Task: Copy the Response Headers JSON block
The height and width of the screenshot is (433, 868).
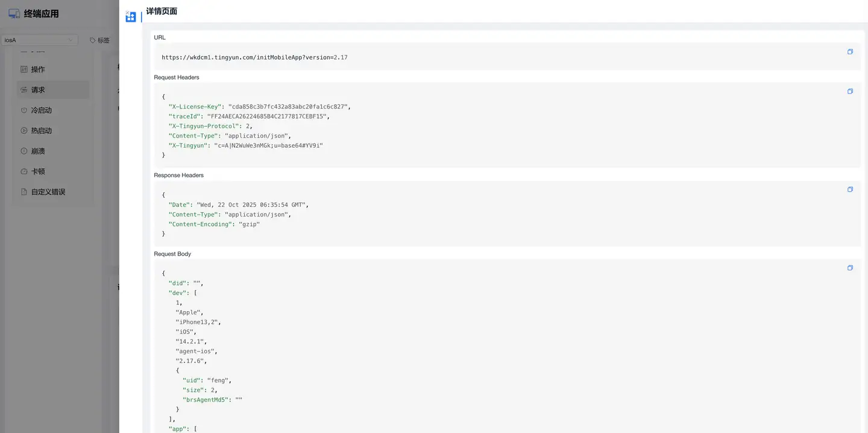Action: coord(850,189)
